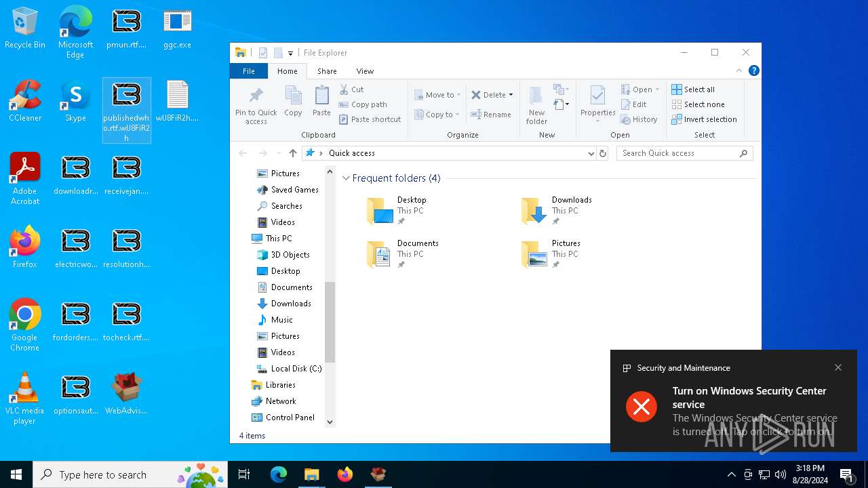Open the File tab
Viewport: 868px width, 488px height.
point(249,71)
